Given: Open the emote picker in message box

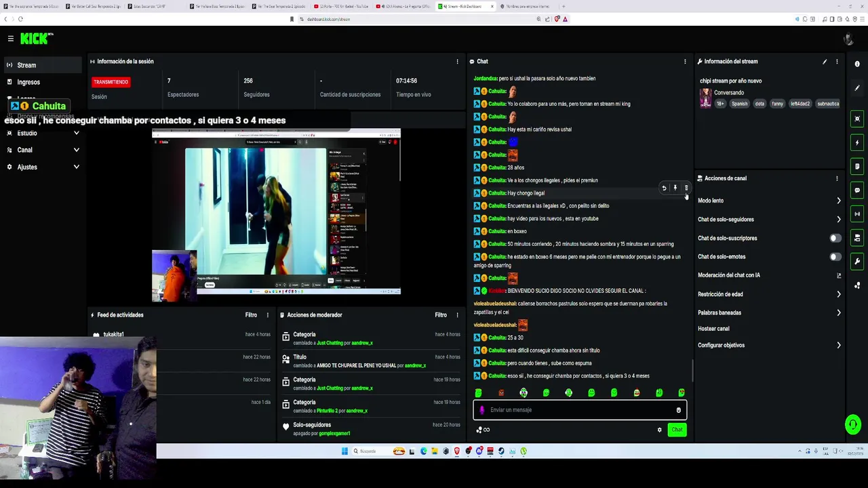Looking at the screenshot, I should pyautogui.click(x=678, y=410).
